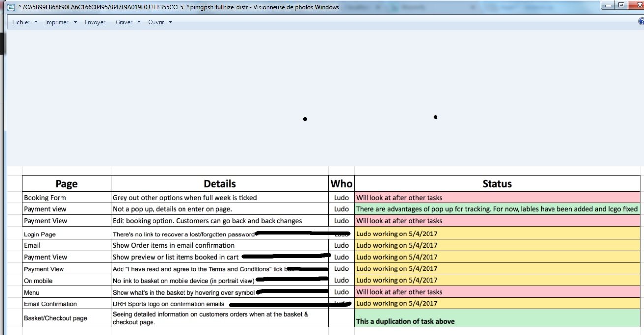Click the photo viewer title bar icon

tap(11, 7)
